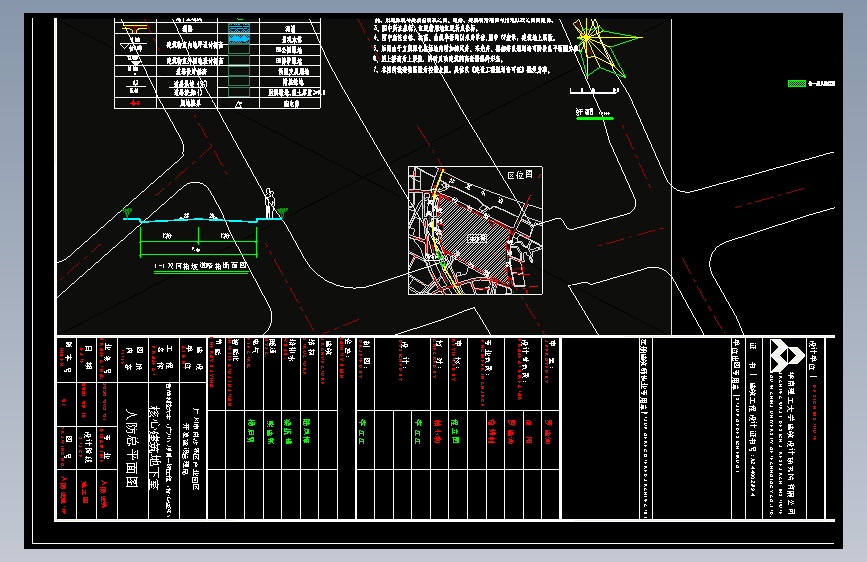
Task: Select the green bar under compass label
Action: click(x=594, y=118)
